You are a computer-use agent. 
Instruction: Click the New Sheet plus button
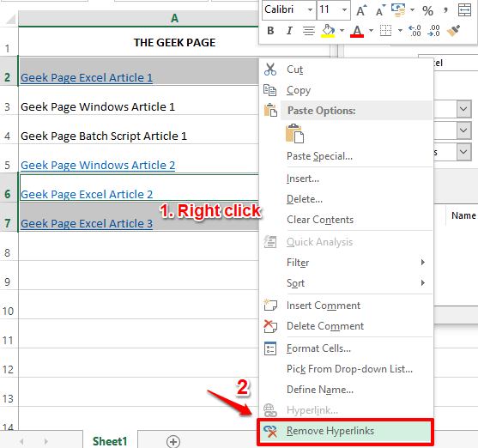[x=173, y=441]
